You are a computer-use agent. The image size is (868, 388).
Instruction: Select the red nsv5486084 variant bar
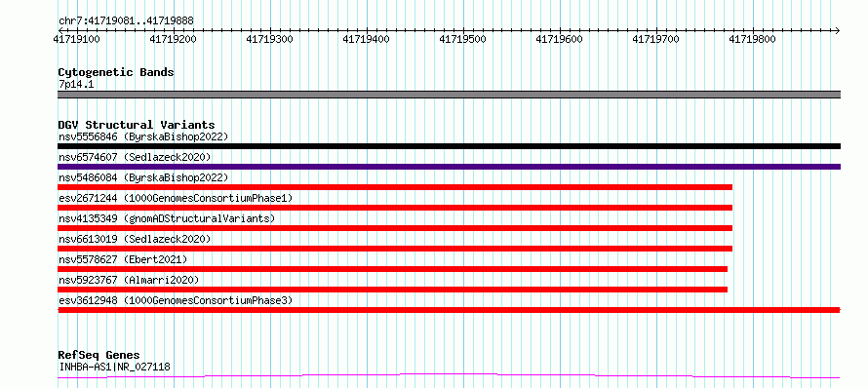click(395, 187)
